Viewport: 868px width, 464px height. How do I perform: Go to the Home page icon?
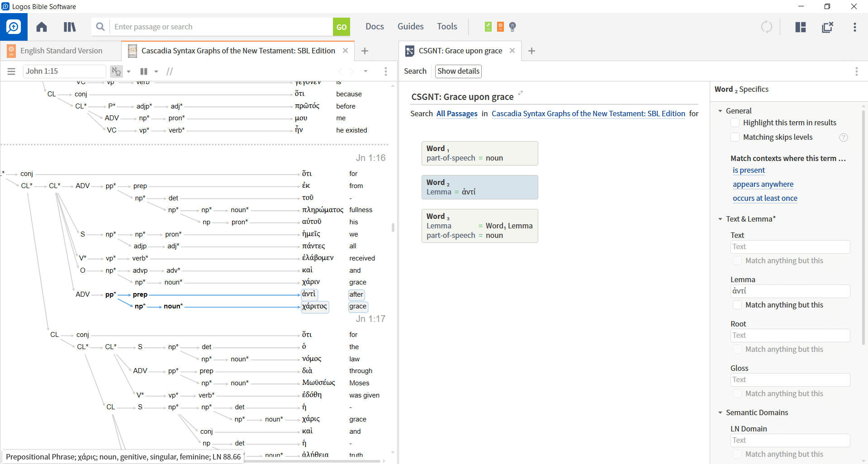click(x=42, y=27)
